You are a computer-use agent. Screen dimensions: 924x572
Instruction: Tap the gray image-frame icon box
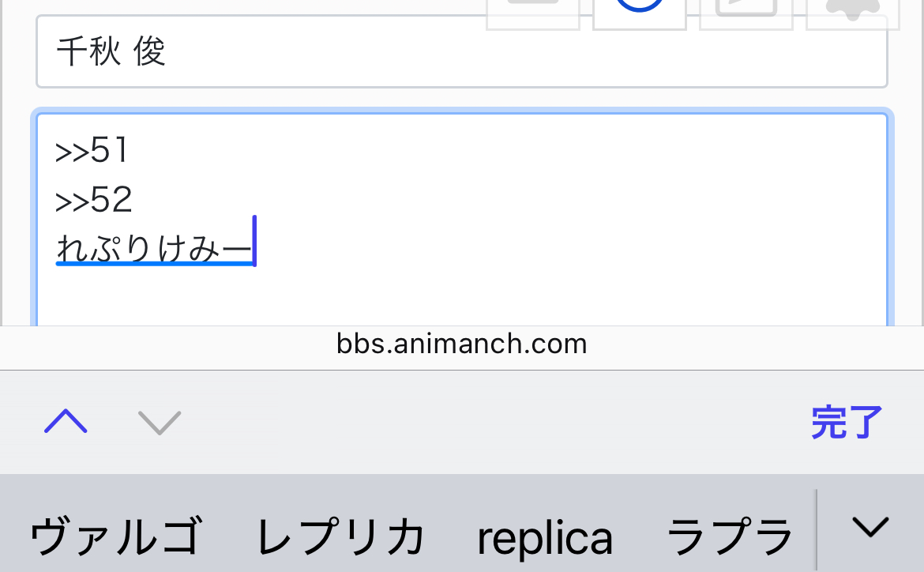pyautogui.click(x=746, y=13)
